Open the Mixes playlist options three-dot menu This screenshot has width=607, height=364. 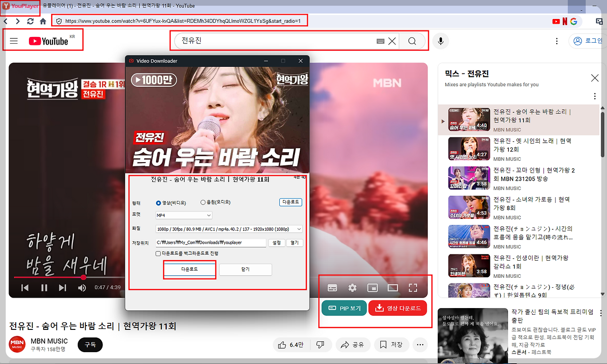[x=595, y=97]
